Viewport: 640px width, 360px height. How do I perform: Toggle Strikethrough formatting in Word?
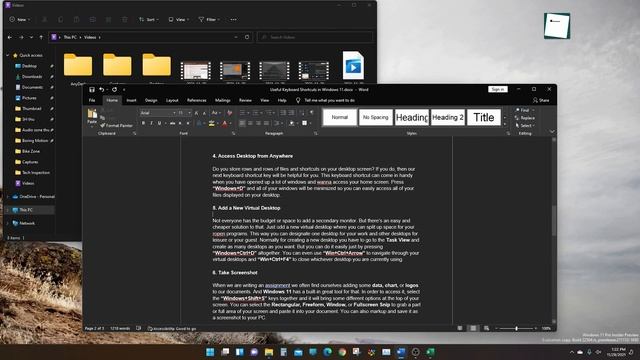click(x=172, y=123)
